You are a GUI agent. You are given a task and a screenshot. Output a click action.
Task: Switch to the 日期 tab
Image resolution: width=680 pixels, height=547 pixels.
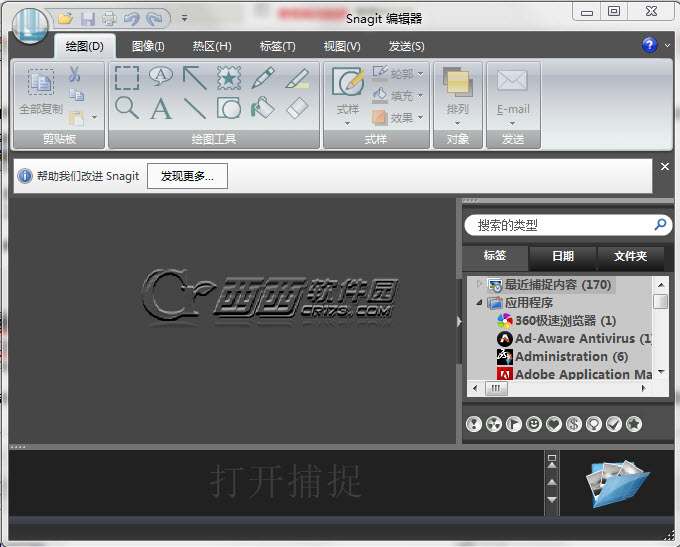tap(562, 257)
